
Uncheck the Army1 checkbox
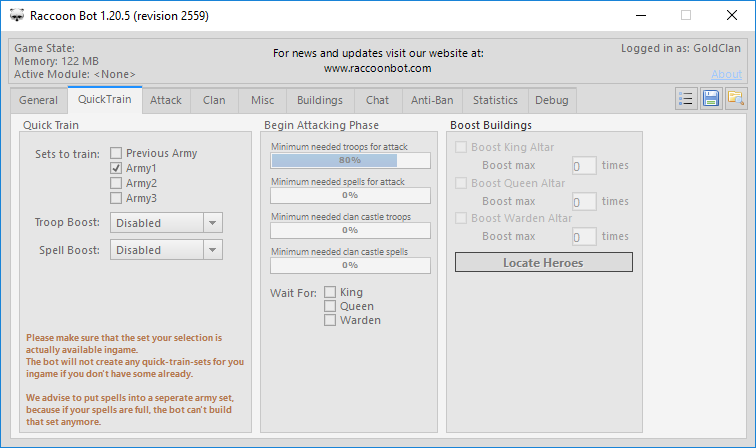coord(116,168)
